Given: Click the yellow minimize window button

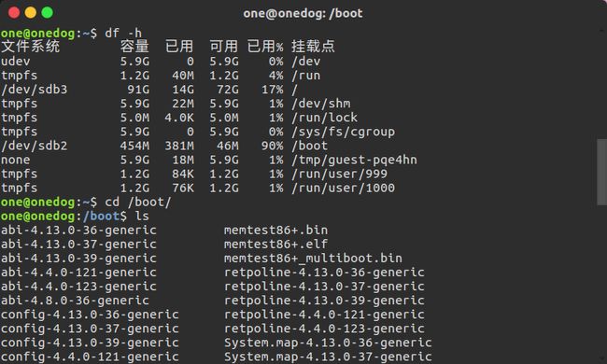Looking at the screenshot, I should [x=31, y=13].
